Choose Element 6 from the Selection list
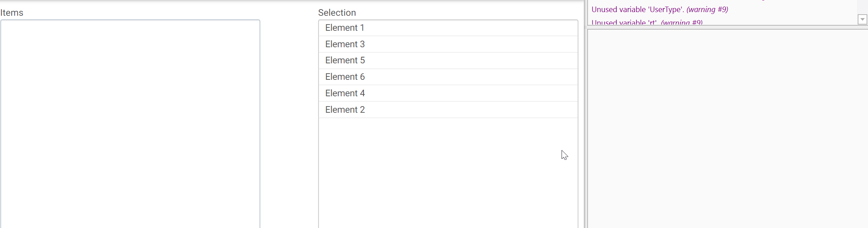 pyautogui.click(x=345, y=77)
